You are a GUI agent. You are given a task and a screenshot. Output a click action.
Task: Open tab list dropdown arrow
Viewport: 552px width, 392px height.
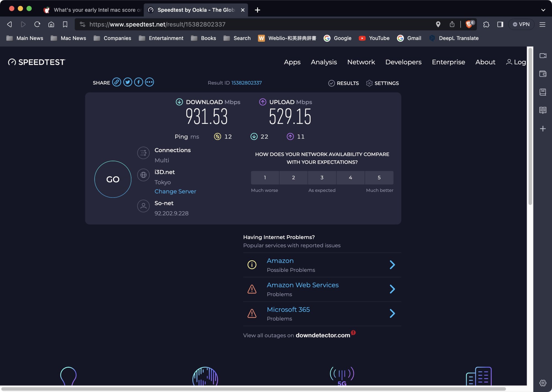[543, 10]
